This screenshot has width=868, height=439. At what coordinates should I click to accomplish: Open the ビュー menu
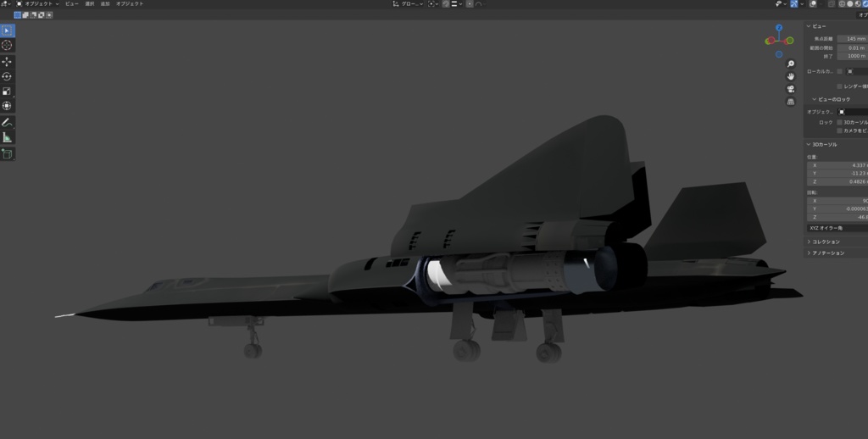click(x=72, y=4)
